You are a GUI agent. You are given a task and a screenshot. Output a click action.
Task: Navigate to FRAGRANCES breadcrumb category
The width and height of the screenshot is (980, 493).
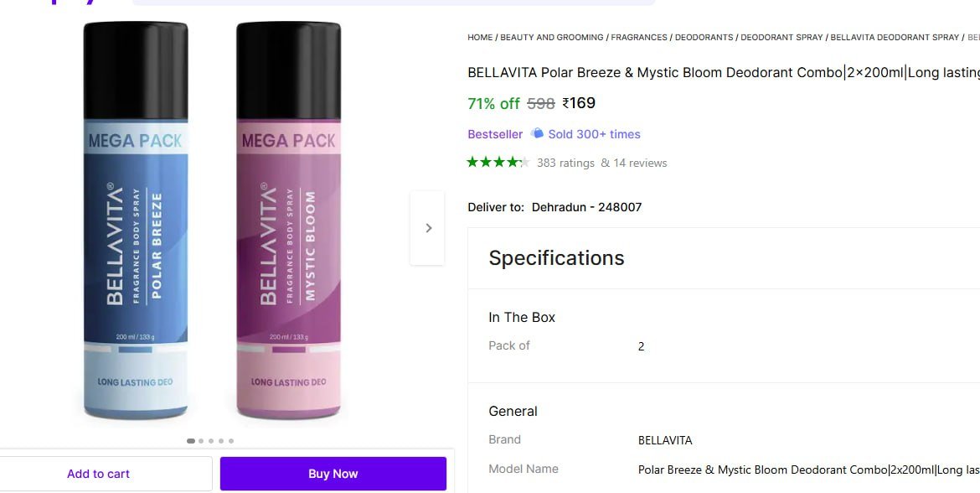coord(639,38)
